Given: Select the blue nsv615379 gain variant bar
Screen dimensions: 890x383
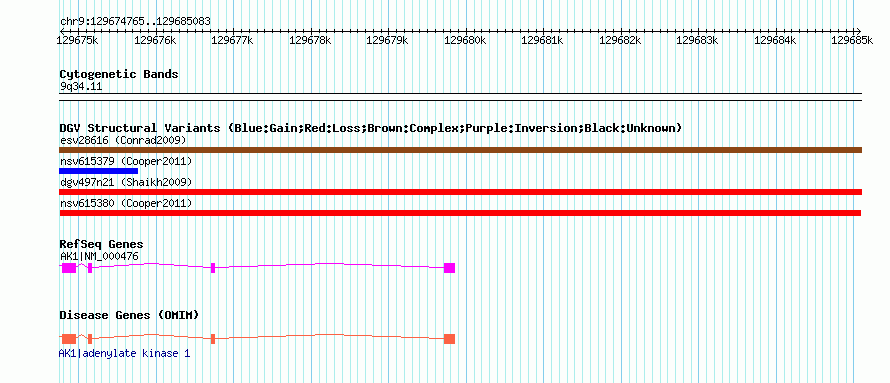Looking at the screenshot, I should click(x=98, y=171).
